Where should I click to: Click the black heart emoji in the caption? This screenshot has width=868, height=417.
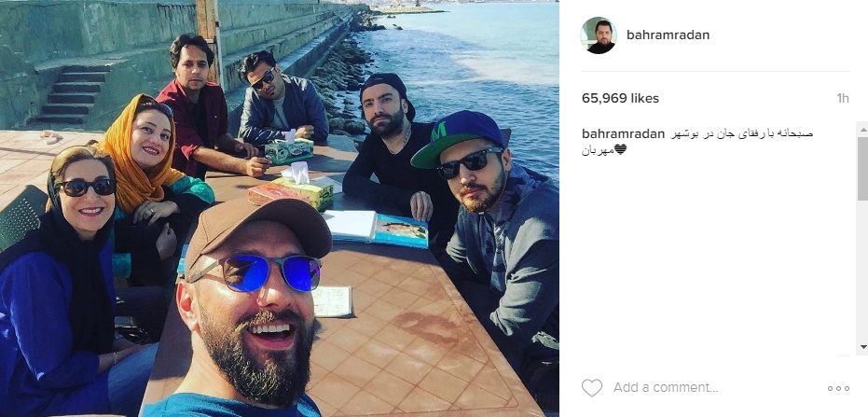[620, 149]
